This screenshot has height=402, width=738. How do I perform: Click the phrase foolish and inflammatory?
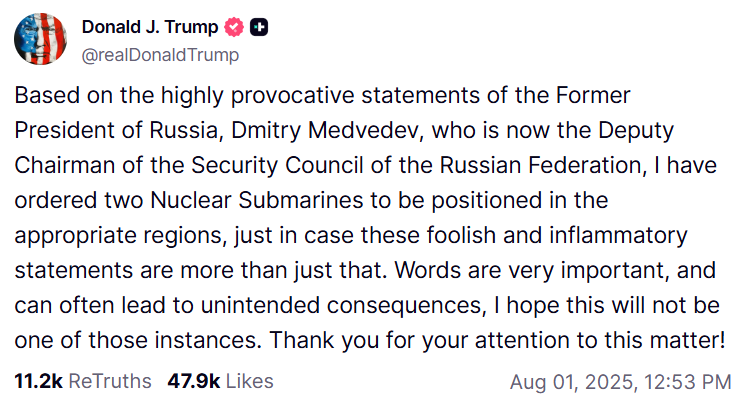557,235
